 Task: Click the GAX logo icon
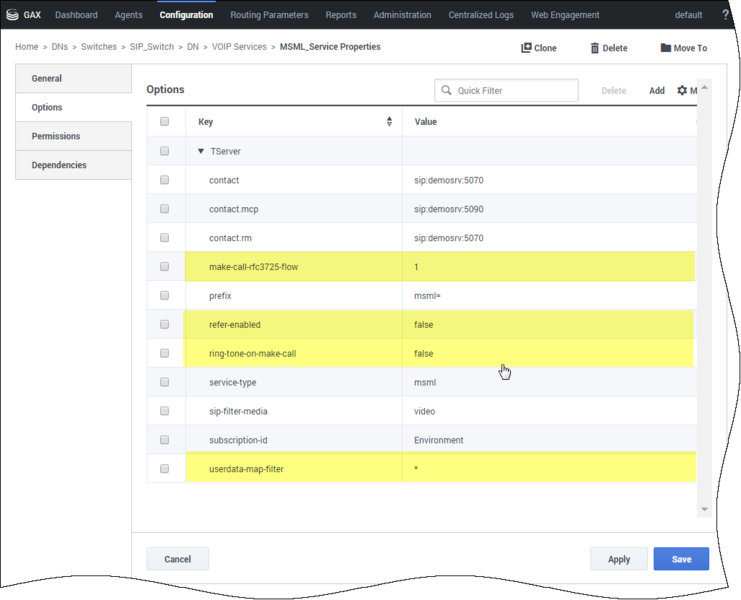point(12,15)
